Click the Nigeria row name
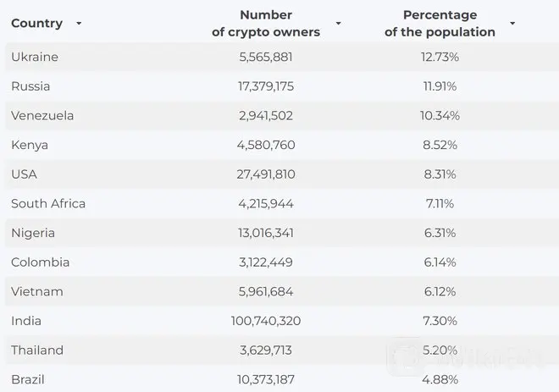Image resolution: width=559 pixels, height=392 pixels. pos(33,233)
